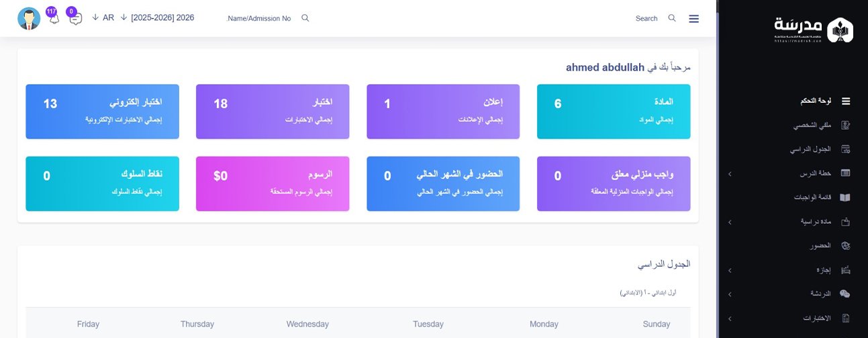Click search icon beside Name/Admission No
The height and width of the screenshot is (338, 868).
(305, 18)
